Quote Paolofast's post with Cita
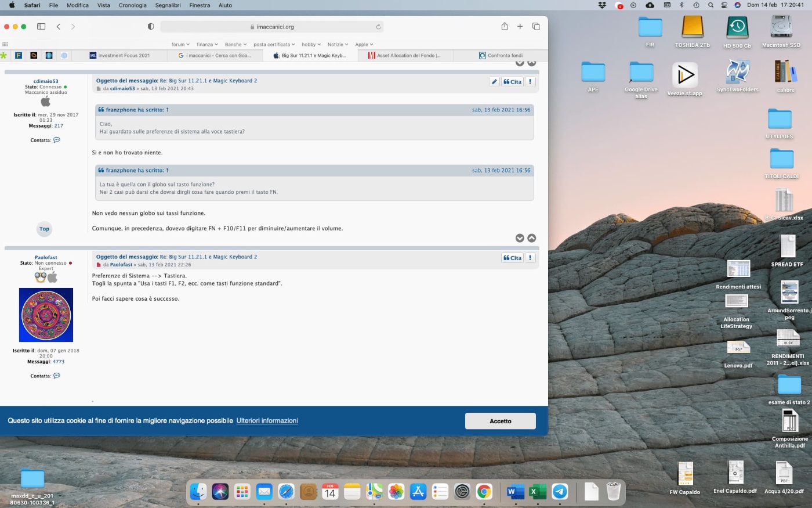The image size is (812, 508). [512, 258]
